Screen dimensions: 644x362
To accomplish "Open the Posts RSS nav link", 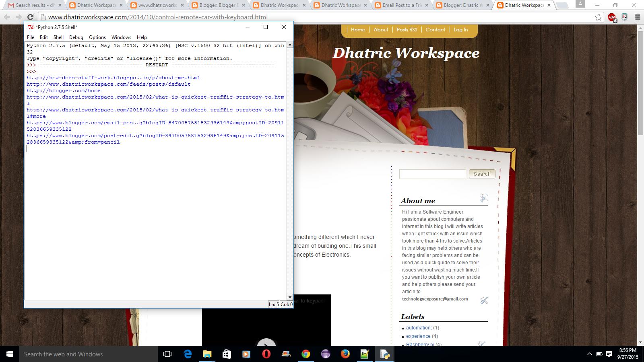I will [x=407, y=30].
